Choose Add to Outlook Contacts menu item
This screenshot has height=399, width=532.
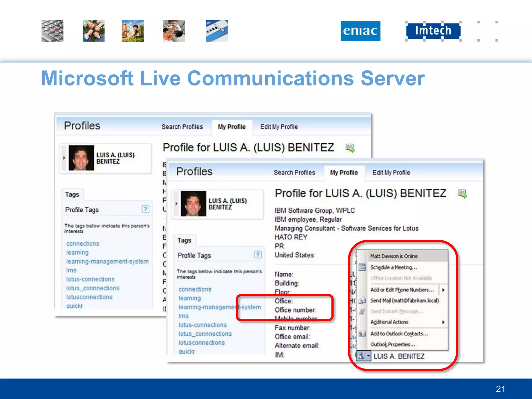399,334
